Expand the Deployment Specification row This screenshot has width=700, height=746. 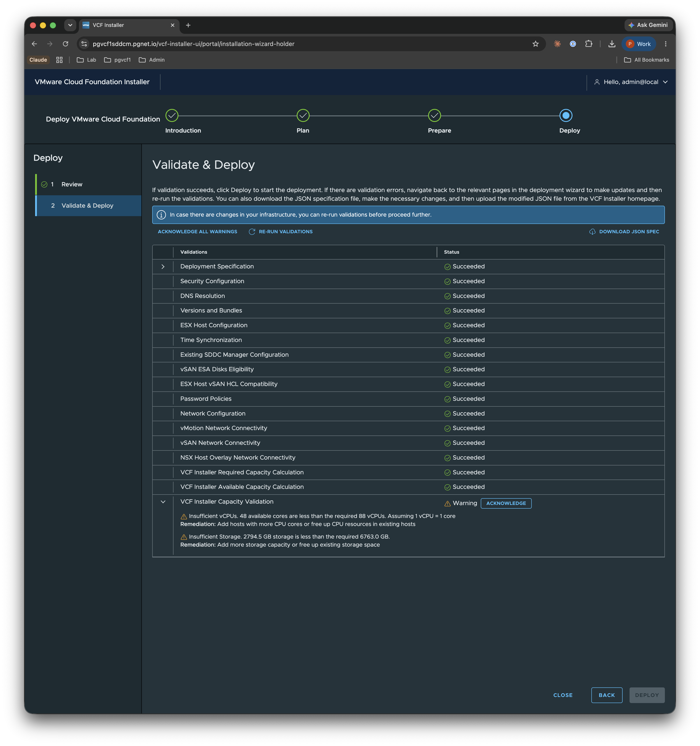[163, 266]
